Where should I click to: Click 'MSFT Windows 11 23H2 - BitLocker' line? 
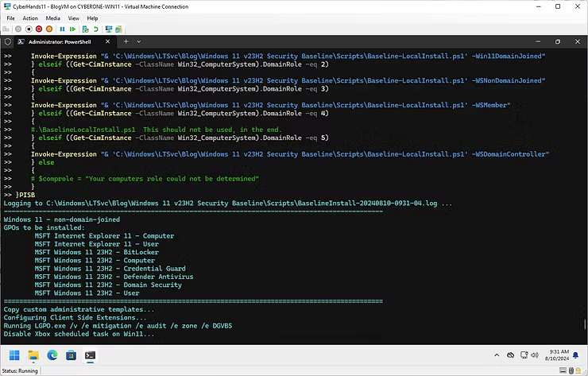click(x=97, y=252)
